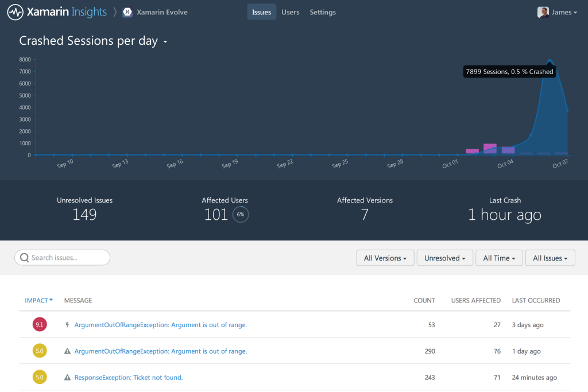Click the chart peak point near Oct 07

[550, 60]
